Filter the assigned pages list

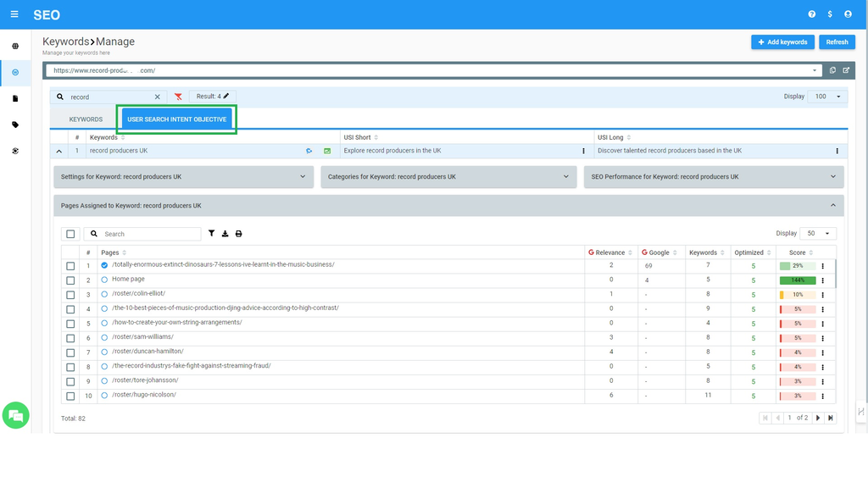point(211,234)
